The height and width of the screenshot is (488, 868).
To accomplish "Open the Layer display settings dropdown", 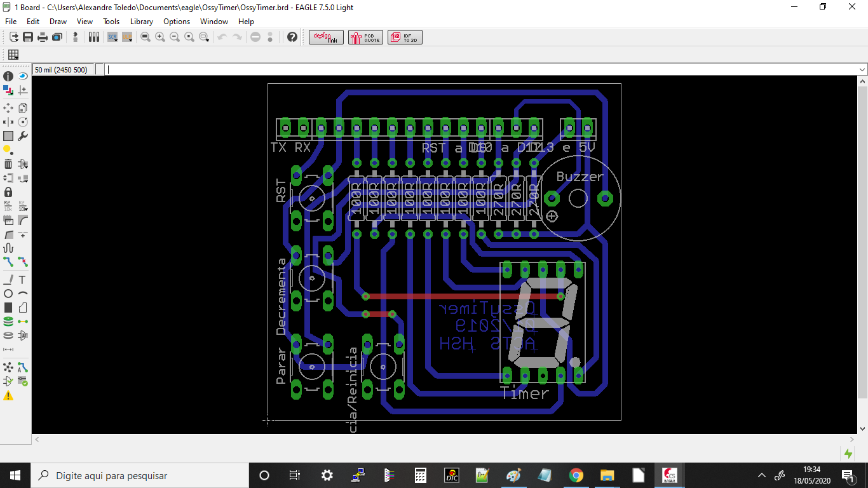I will 8,90.
